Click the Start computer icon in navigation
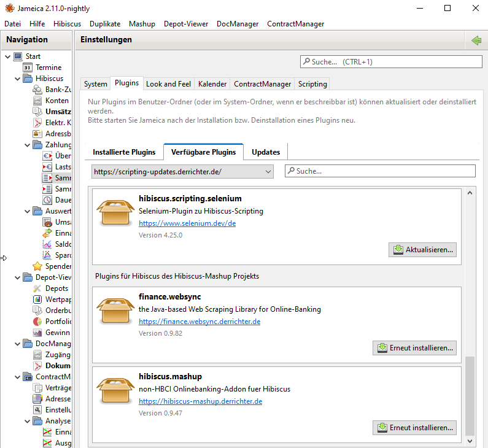The image size is (488, 448). pos(18,56)
